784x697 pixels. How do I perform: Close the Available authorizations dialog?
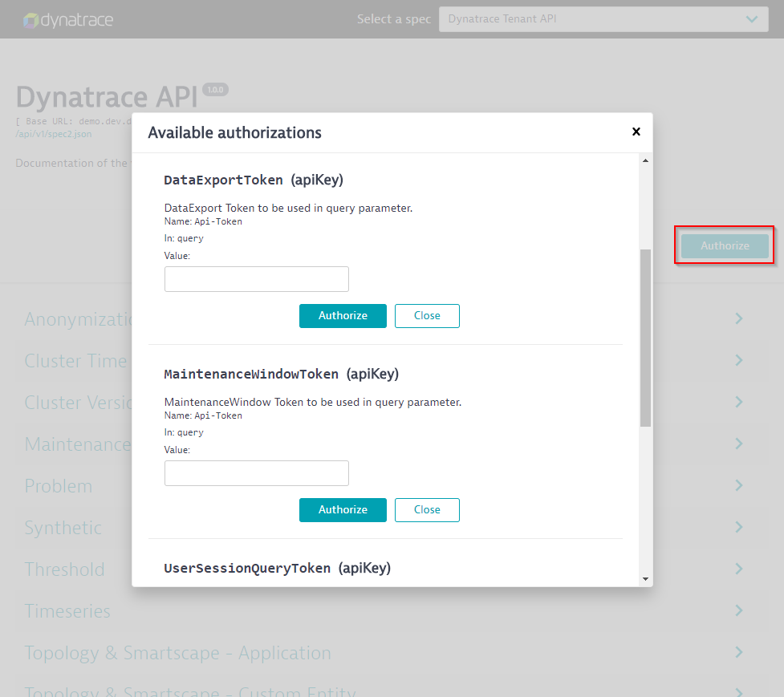pos(636,132)
